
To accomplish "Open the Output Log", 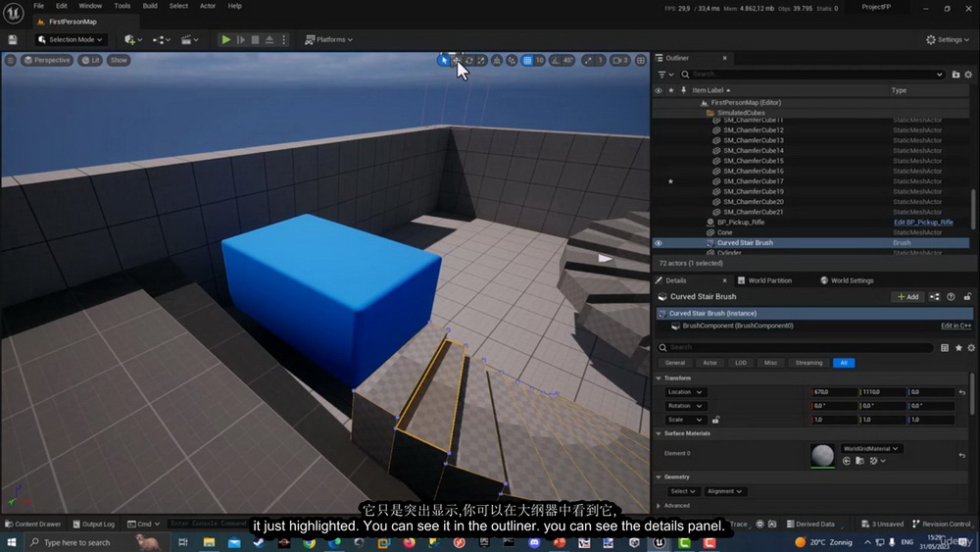I will point(94,524).
